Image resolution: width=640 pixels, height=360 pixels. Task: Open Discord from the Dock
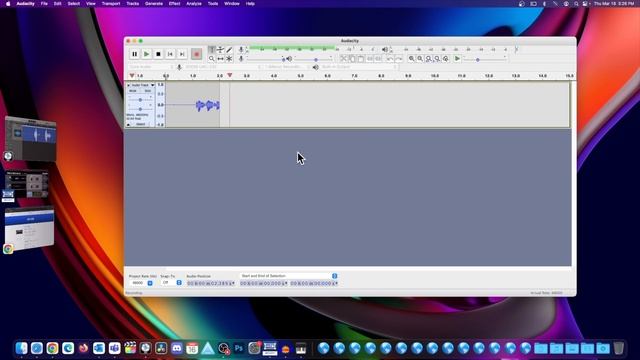point(177,348)
